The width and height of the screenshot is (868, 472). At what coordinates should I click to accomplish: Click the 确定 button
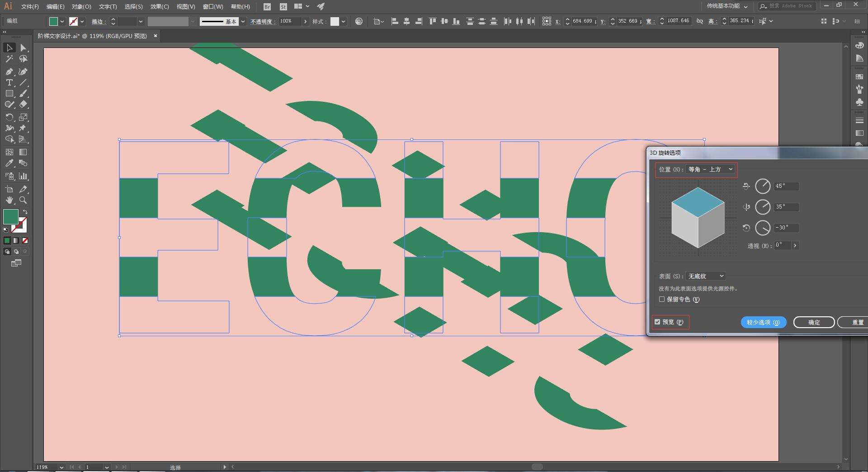814,322
